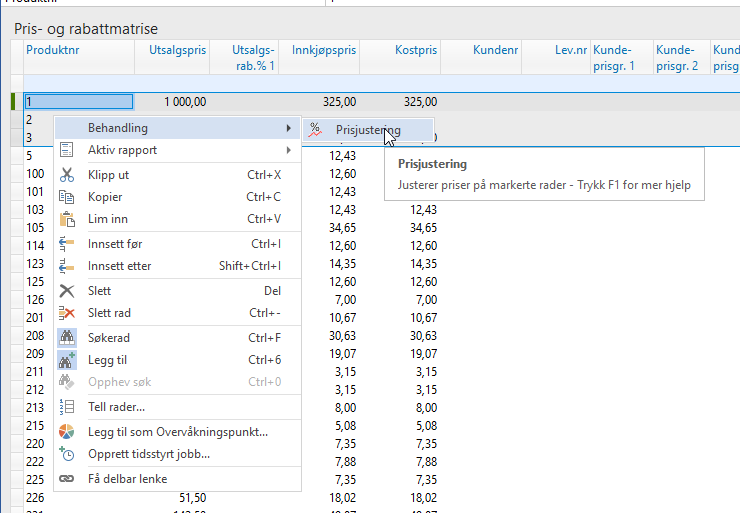
Task: Click Kostpris value 19,07
Action: pos(423,353)
